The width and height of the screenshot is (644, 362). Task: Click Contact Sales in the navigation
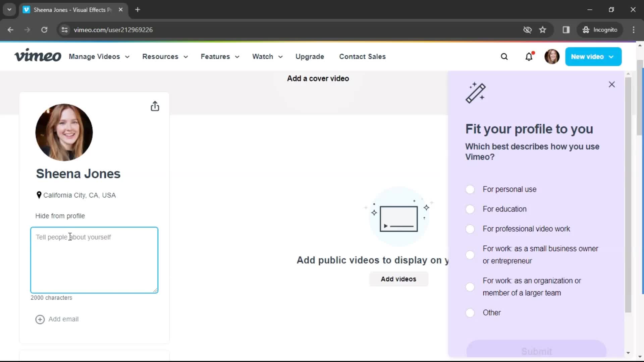coord(362,57)
